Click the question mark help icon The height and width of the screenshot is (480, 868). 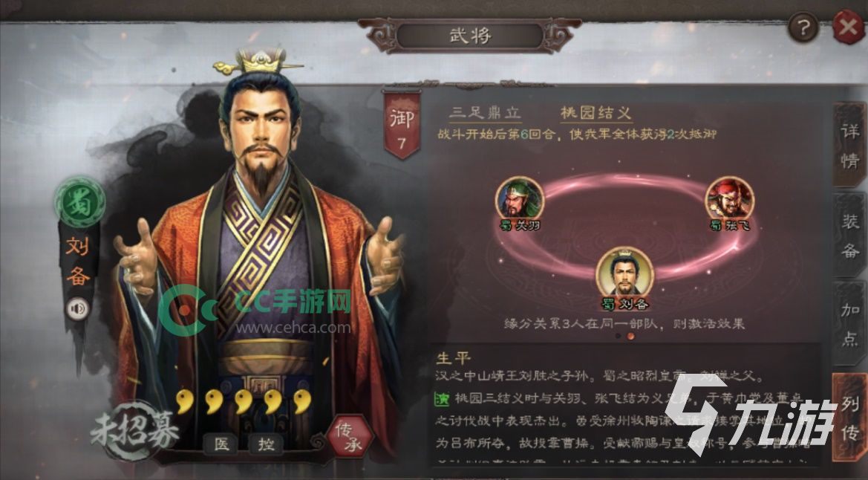(x=803, y=27)
